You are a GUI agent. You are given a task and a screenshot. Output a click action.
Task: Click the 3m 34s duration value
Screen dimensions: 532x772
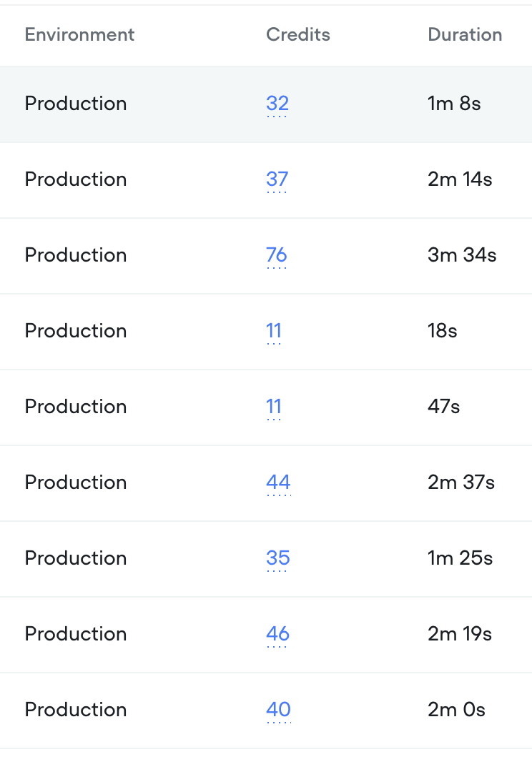(x=462, y=255)
